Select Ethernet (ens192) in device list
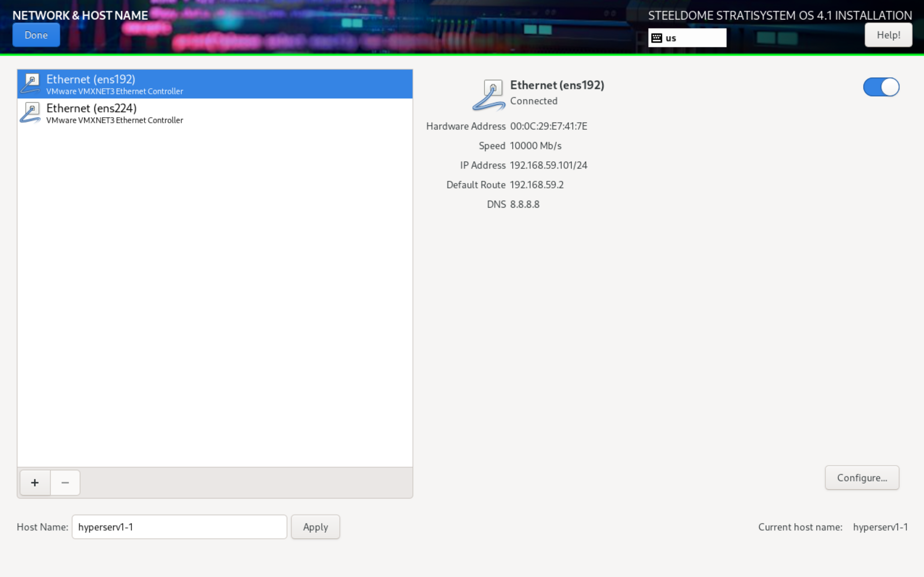Screen dimensions: 924x577 coord(214,84)
